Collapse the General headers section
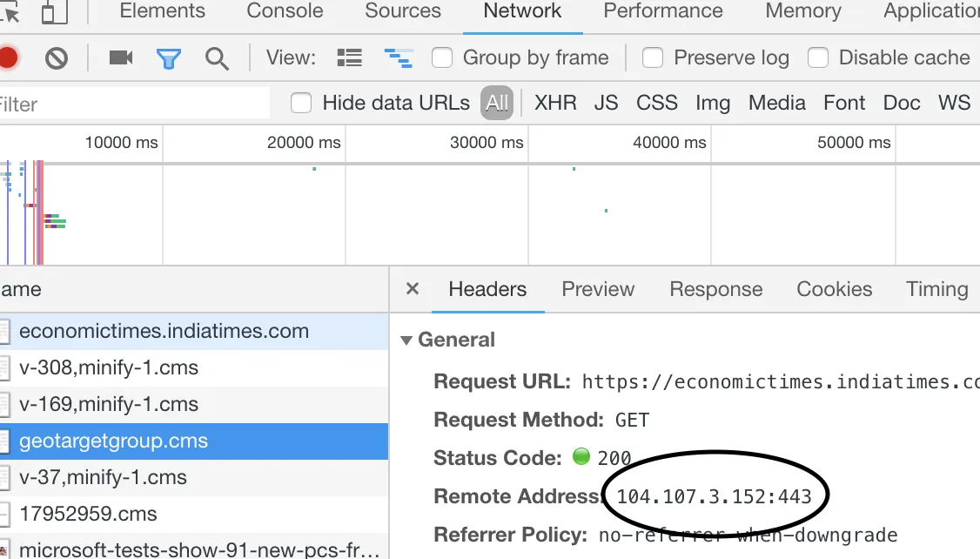This screenshot has height=559, width=980. (x=406, y=340)
